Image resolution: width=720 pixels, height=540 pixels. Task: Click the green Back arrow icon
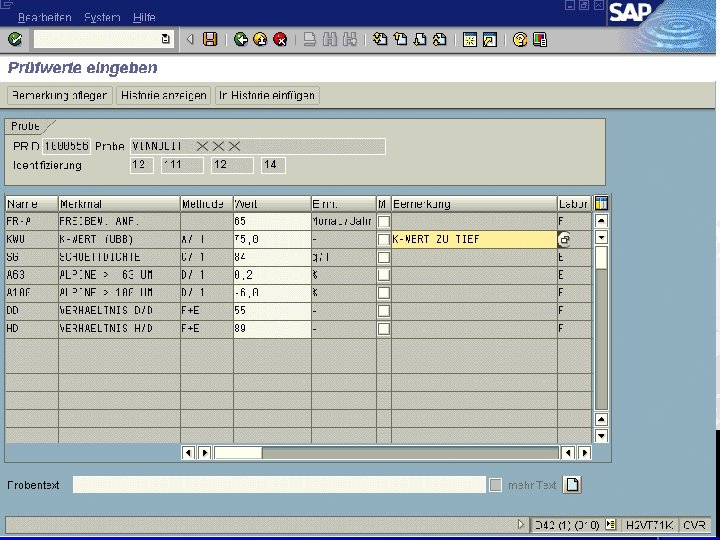pos(241,39)
